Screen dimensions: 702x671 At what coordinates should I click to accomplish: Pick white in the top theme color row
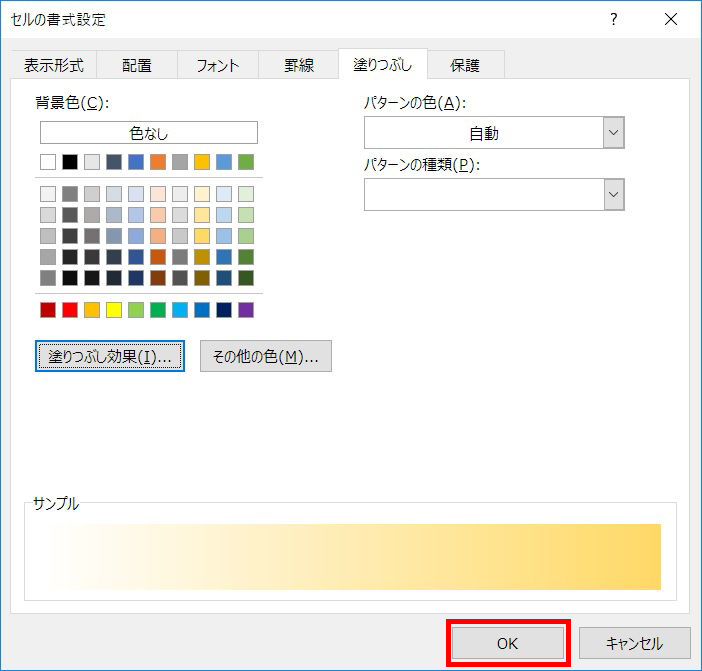(x=48, y=162)
